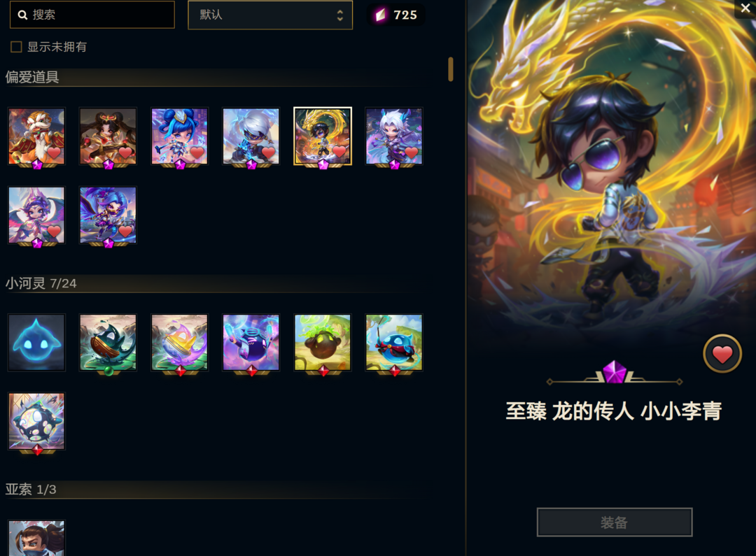Select the default blue river sprite icon

tap(36, 343)
